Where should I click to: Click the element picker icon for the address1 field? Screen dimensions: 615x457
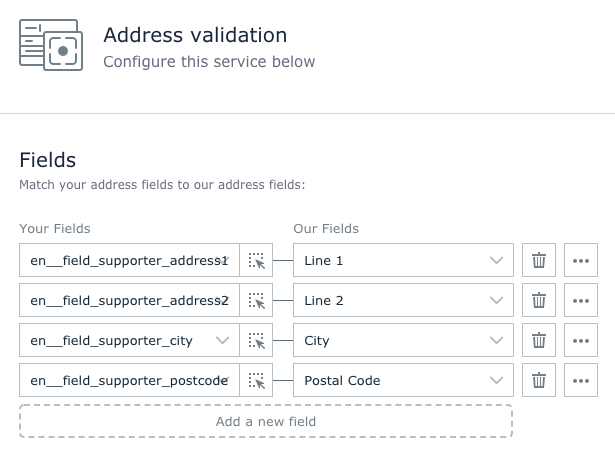coord(256,261)
